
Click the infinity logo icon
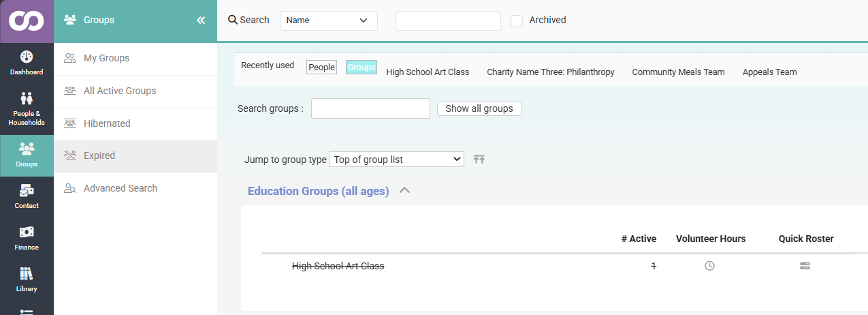[x=27, y=20]
